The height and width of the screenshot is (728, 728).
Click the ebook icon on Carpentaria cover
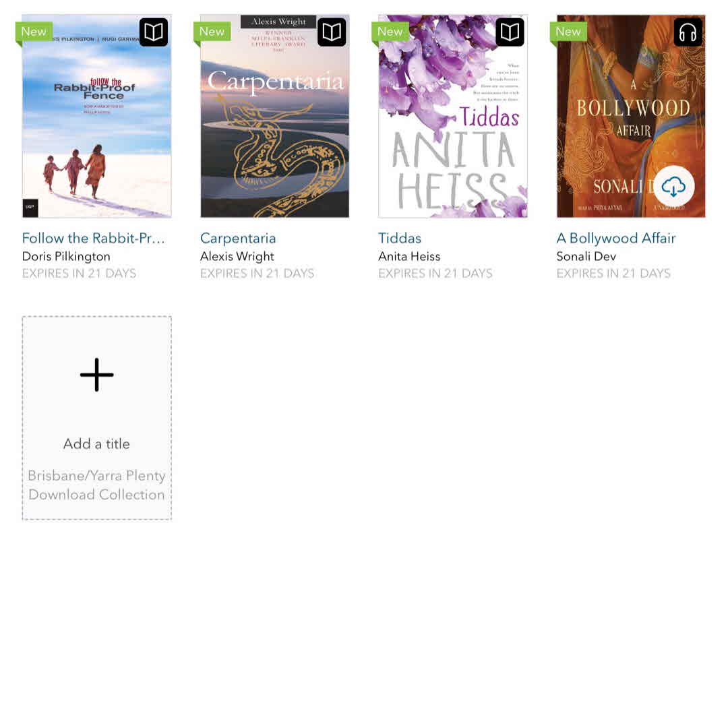(x=332, y=32)
